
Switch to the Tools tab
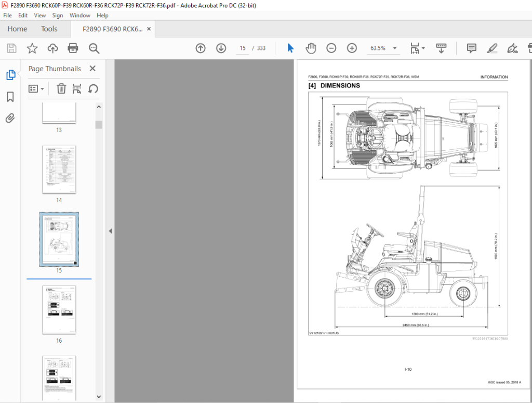(x=49, y=29)
